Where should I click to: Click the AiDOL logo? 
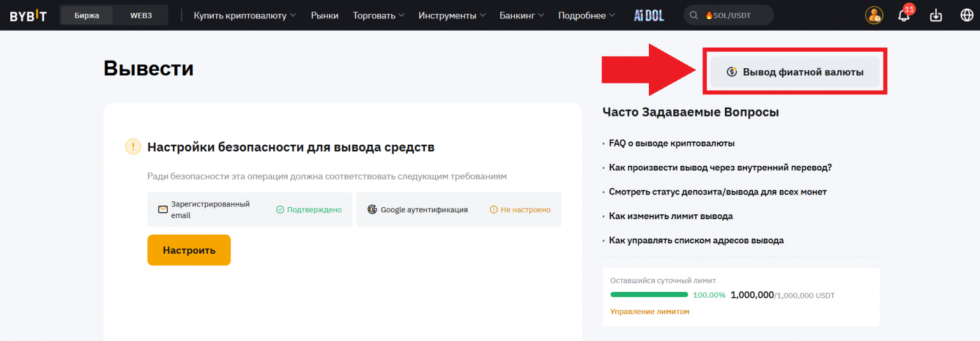pos(649,15)
